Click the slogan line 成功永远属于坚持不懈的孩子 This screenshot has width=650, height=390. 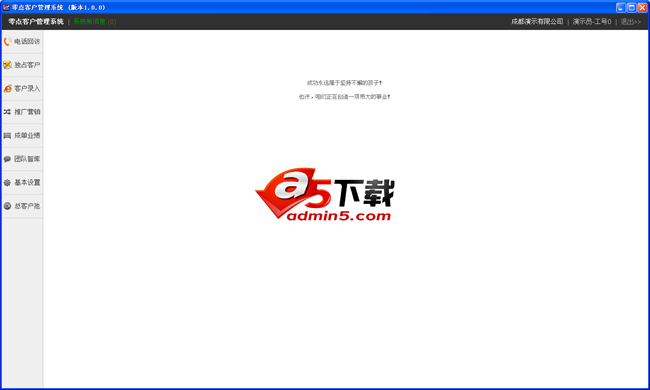click(344, 83)
